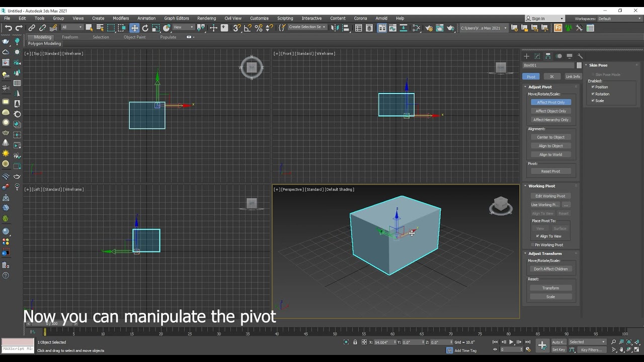
Task: Click the Zoom magnifier navigation icon
Action: (x=613, y=342)
